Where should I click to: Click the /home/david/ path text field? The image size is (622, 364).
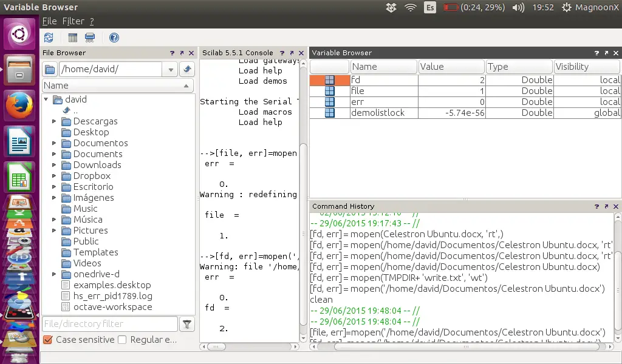111,69
